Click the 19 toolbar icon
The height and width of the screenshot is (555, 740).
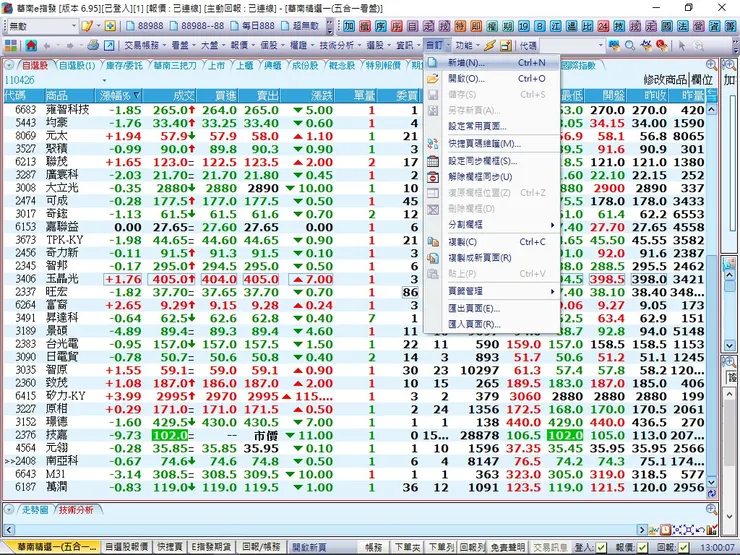(x=523, y=26)
